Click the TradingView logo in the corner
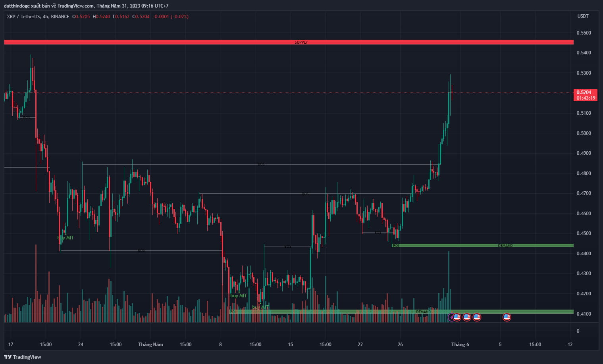Screen dimensions: 603x364 pos(22,357)
